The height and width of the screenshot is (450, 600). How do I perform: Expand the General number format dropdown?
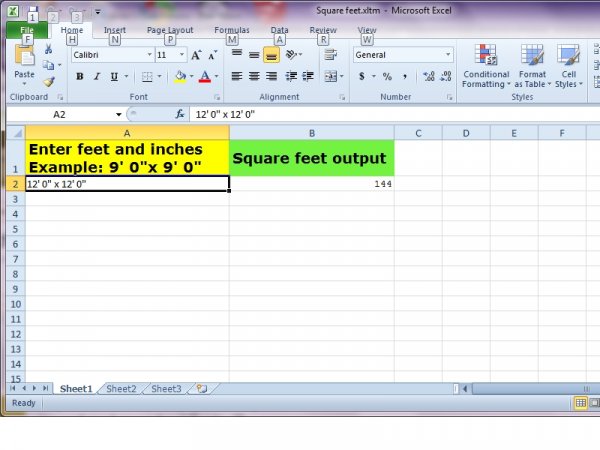point(448,55)
